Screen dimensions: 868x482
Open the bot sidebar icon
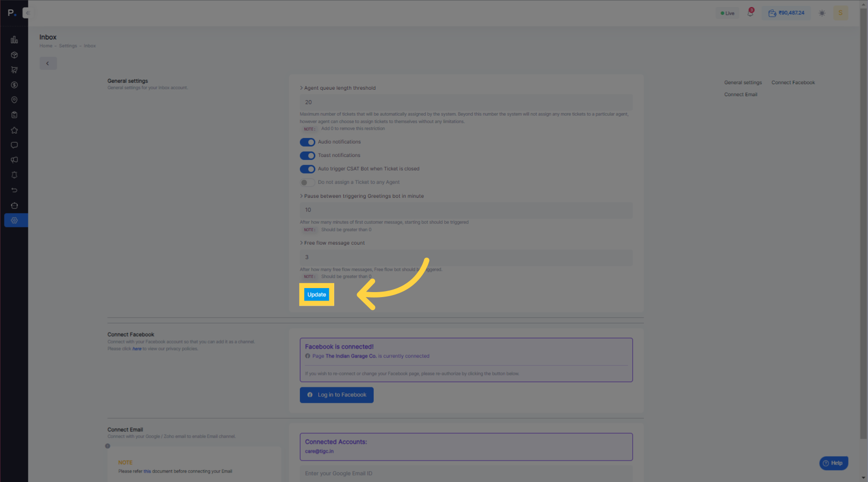14,205
